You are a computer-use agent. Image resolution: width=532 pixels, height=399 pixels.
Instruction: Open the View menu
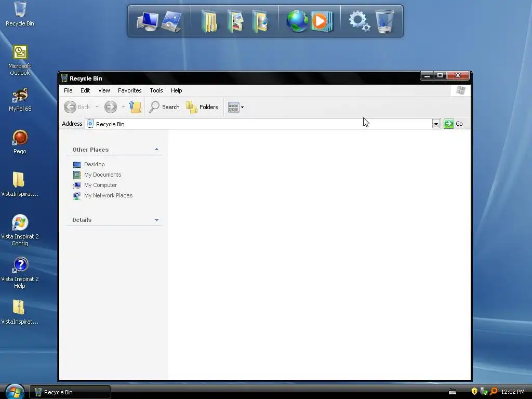click(104, 90)
